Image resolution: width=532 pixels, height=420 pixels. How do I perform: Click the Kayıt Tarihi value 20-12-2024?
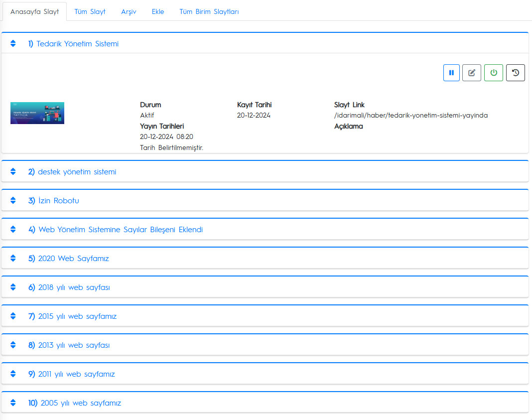click(254, 116)
